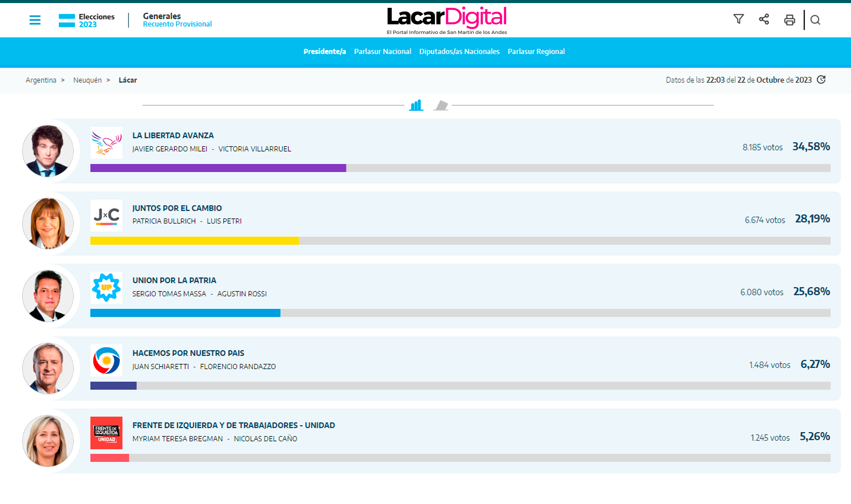851x504 pixels.
Task: Click the filter funnel icon
Action: point(738,19)
